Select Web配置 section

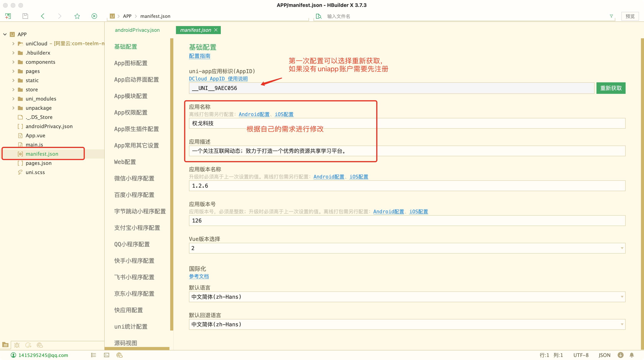tap(125, 162)
